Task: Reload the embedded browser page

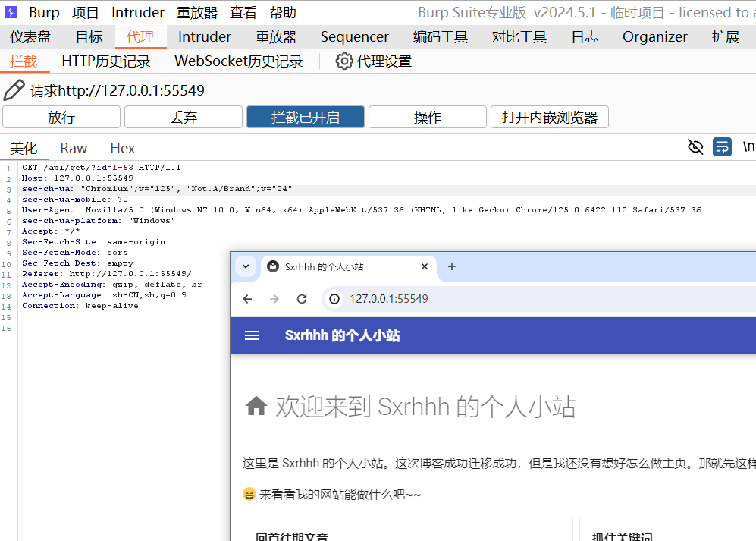Action: point(302,299)
